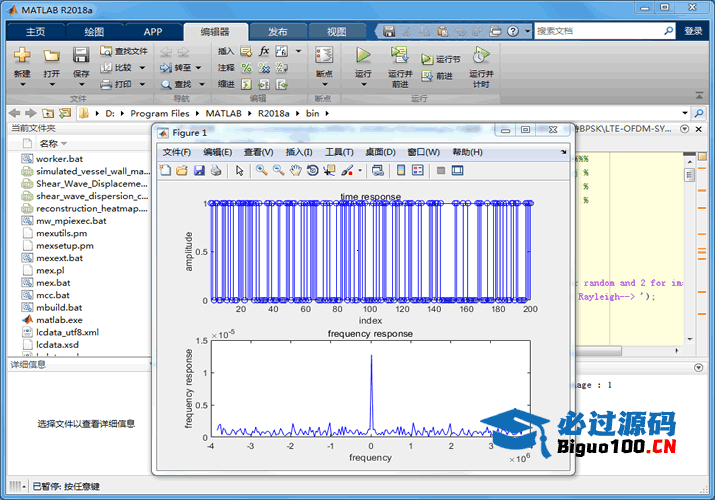Select worker.bat in file list
This screenshot has height=500, width=715.
click(59, 159)
